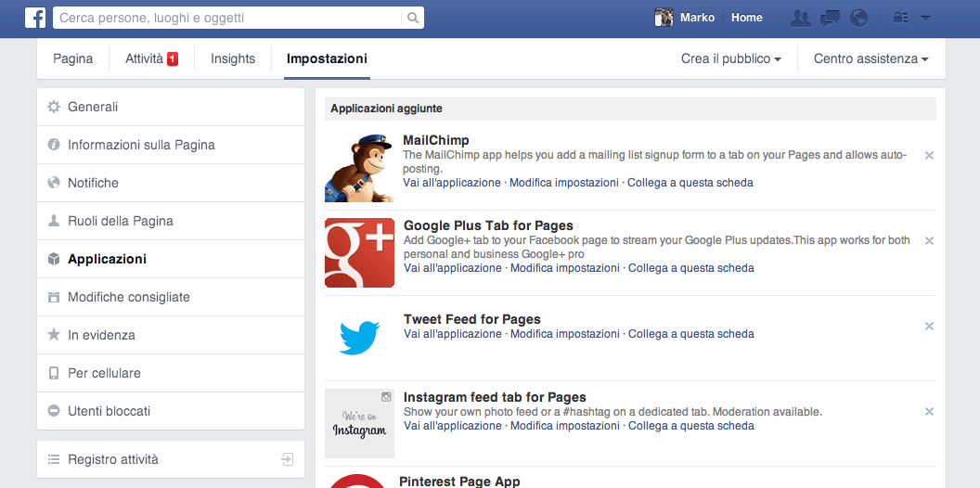Screen dimensions: 980x488
Task: Open privacy shortcuts lock icon
Action: 900,19
